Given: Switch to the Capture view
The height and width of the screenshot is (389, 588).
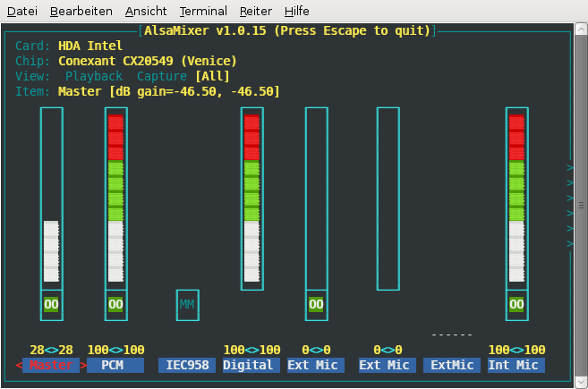Looking at the screenshot, I should 162,76.
